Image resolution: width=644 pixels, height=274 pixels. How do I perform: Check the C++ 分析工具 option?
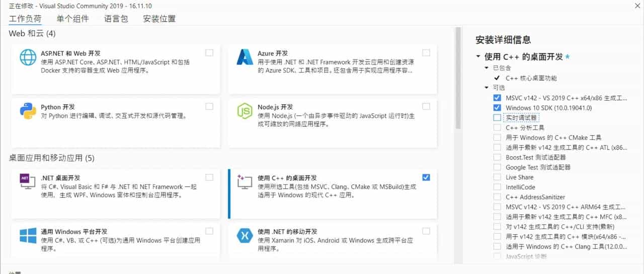pos(497,127)
